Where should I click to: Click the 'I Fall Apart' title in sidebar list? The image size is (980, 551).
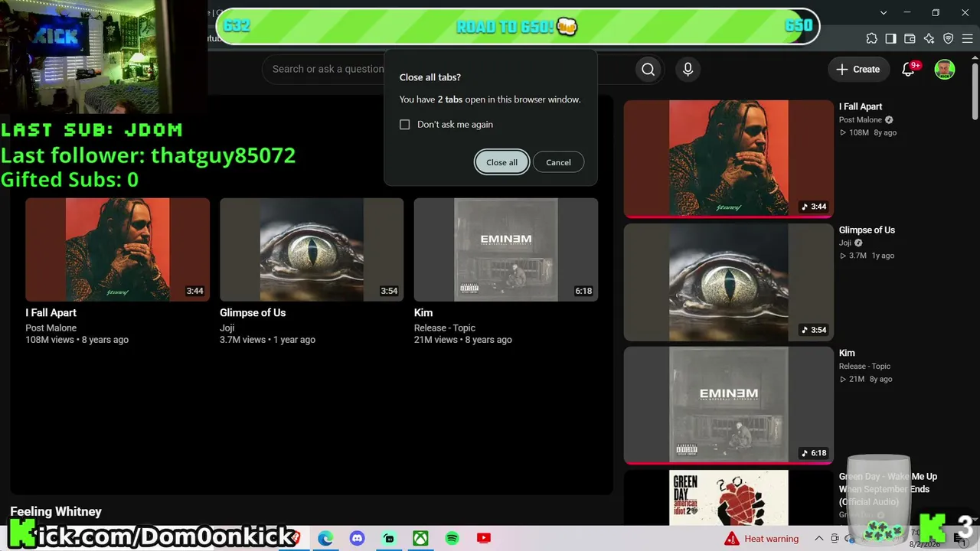coord(861,106)
